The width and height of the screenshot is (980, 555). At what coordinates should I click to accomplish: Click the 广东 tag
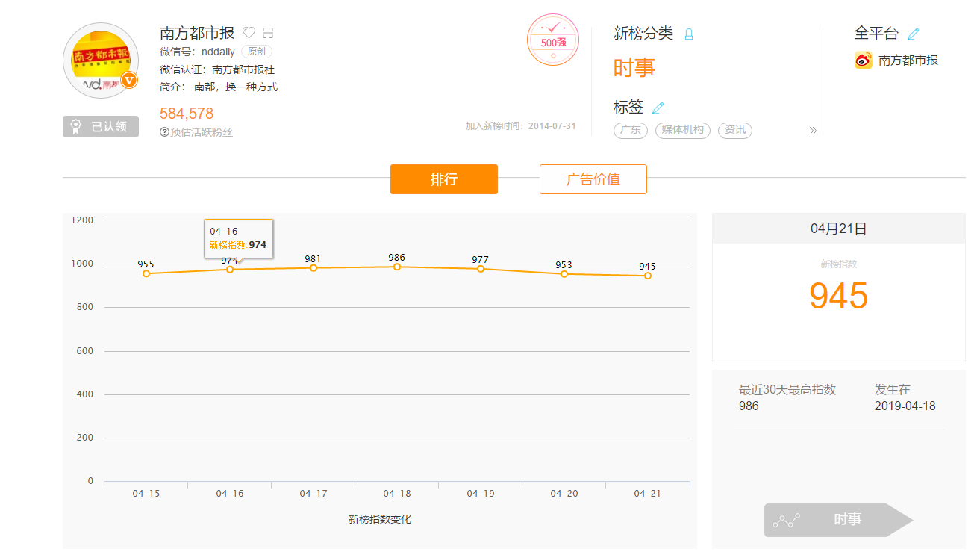coord(631,130)
